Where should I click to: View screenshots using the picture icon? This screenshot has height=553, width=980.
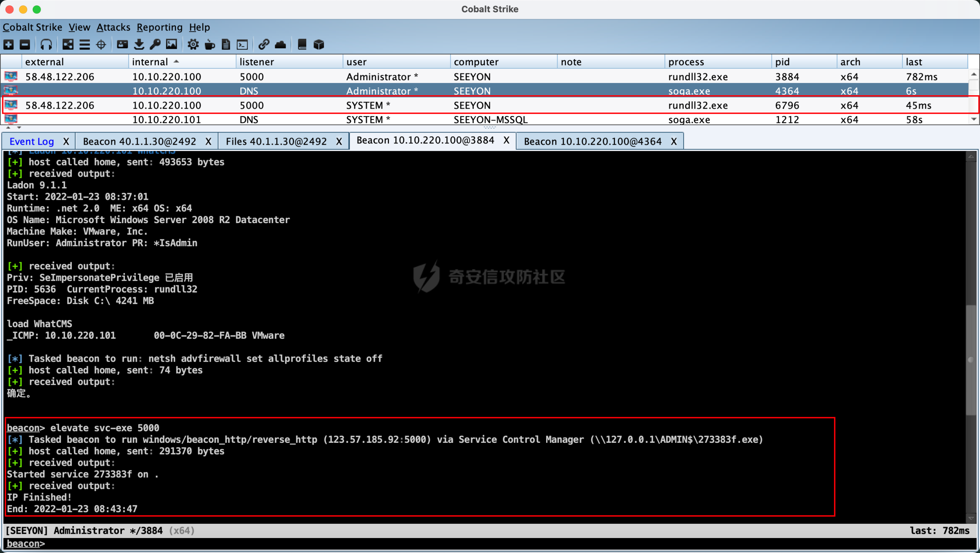[x=171, y=45]
